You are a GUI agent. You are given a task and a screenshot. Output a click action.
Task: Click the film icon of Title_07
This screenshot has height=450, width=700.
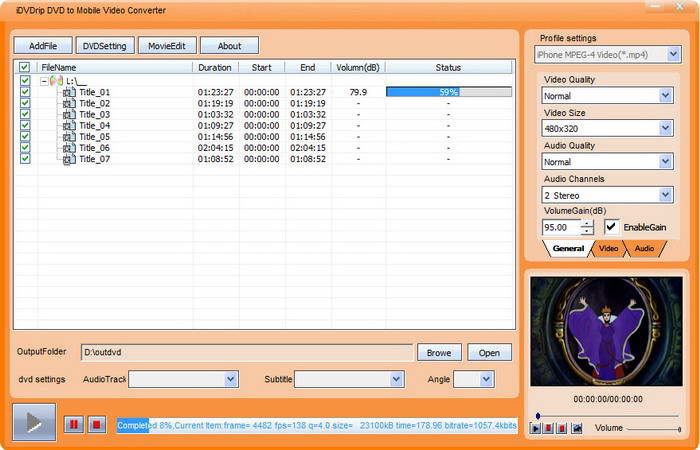[69, 159]
